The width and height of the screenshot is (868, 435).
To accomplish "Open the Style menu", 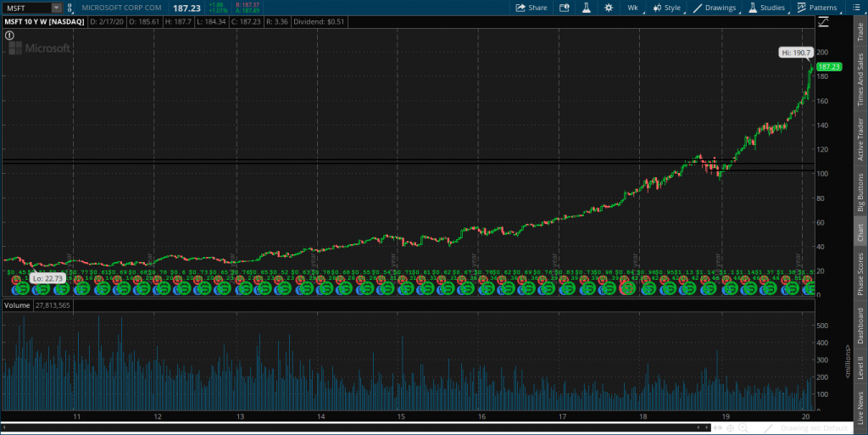I will [667, 8].
